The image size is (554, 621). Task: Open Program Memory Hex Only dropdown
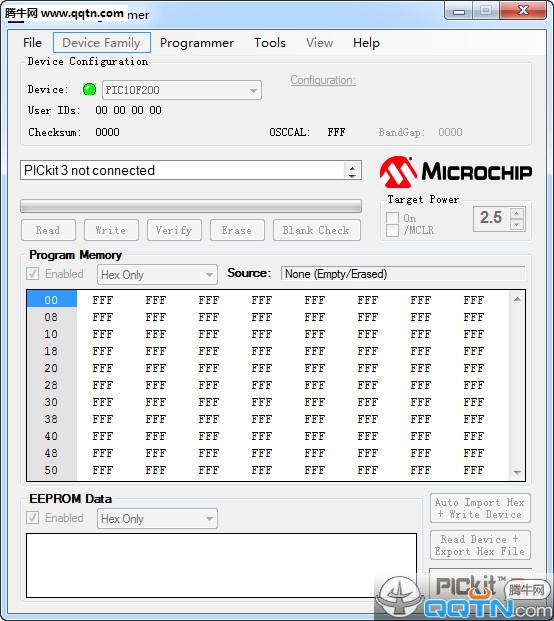click(x=157, y=274)
